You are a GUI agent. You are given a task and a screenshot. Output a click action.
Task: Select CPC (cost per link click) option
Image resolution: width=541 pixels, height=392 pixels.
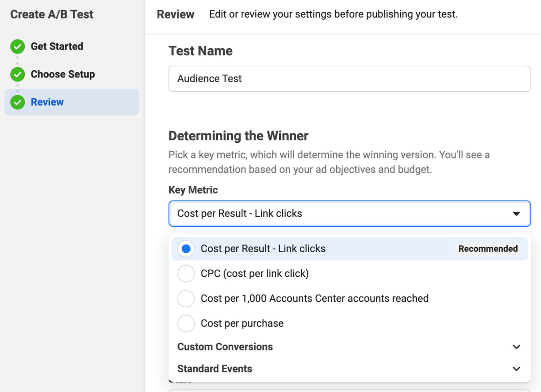coord(186,274)
